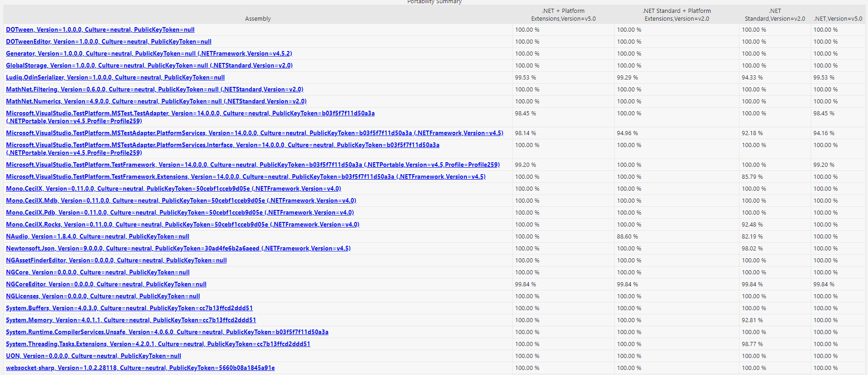This screenshot has width=868, height=375.
Task: Open the Generator assembly link
Action: pos(149,54)
